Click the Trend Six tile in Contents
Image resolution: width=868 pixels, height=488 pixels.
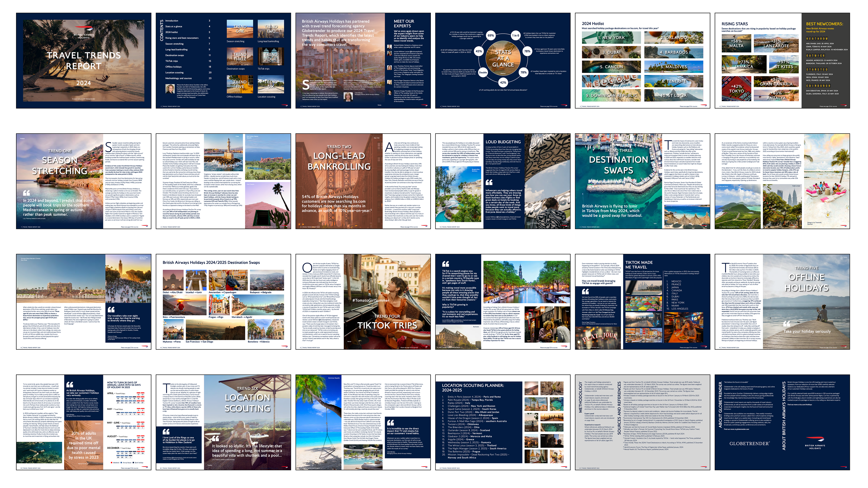point(271,84)
